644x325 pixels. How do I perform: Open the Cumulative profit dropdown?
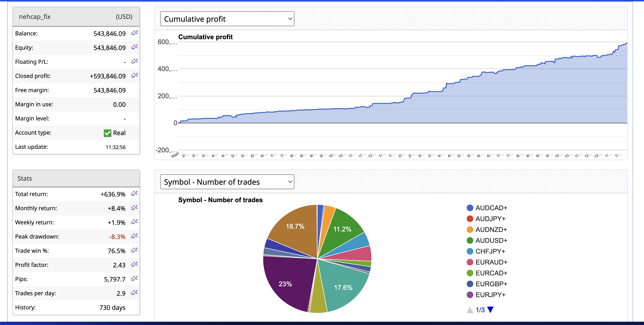point(227,19)
